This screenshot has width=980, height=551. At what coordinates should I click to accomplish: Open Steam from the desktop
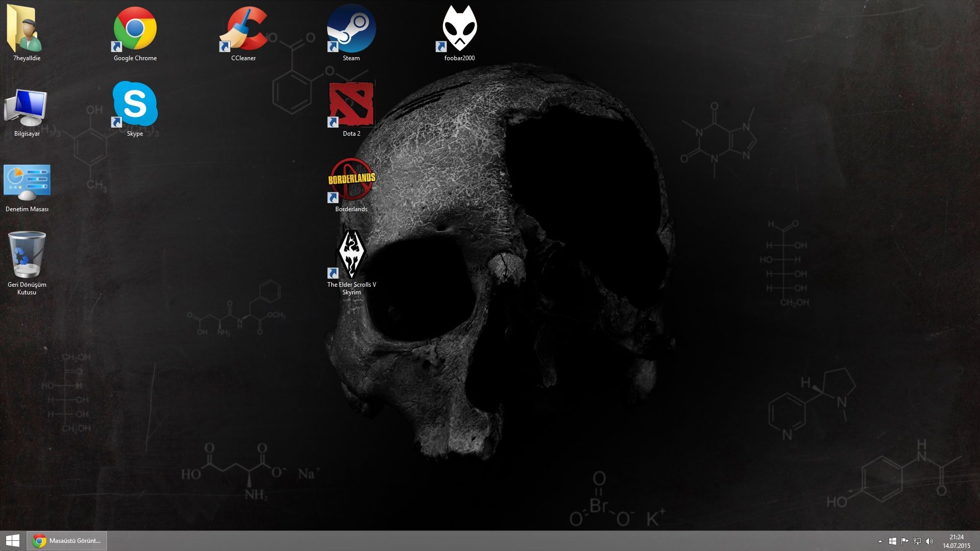[x=351, y=28]
